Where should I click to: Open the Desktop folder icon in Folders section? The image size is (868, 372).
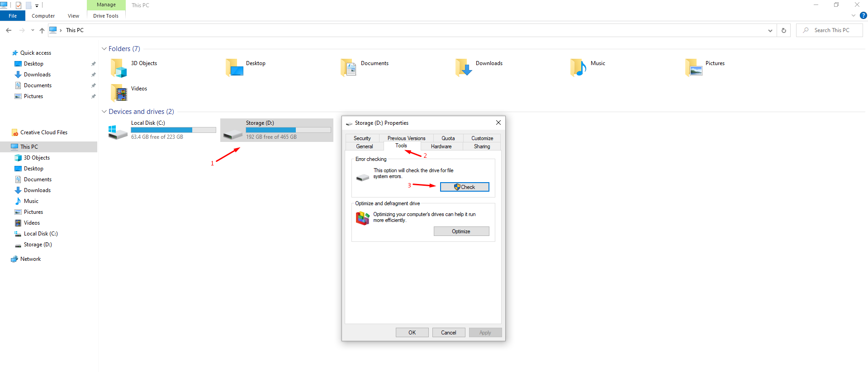(234, 68)
